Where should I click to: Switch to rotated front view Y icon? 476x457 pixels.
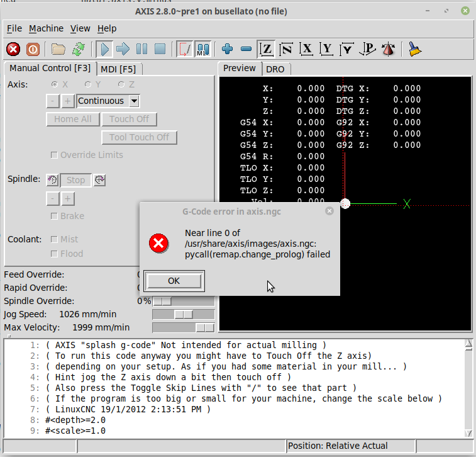pos(346,49)
